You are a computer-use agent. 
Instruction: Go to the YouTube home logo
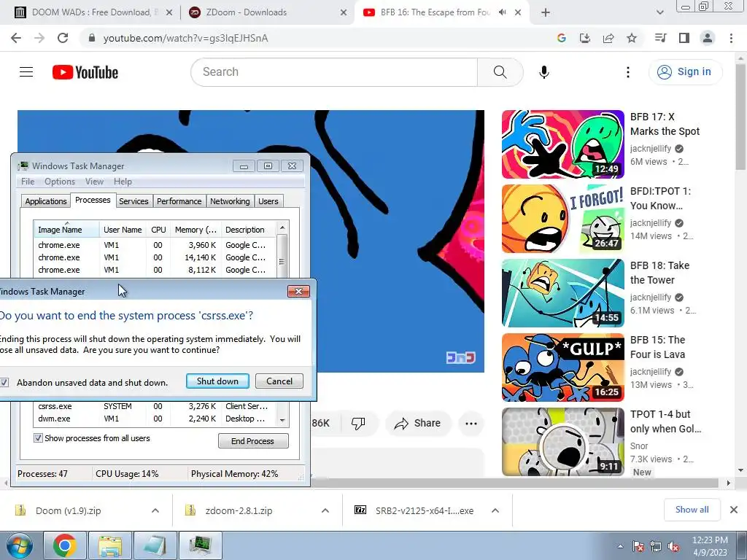tap(85, 72)
